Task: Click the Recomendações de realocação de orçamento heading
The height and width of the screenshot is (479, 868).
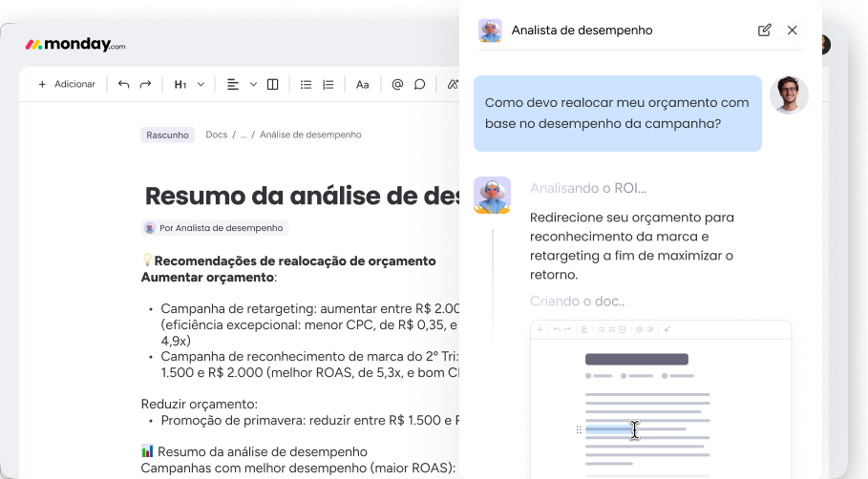Action: [294, 260]
